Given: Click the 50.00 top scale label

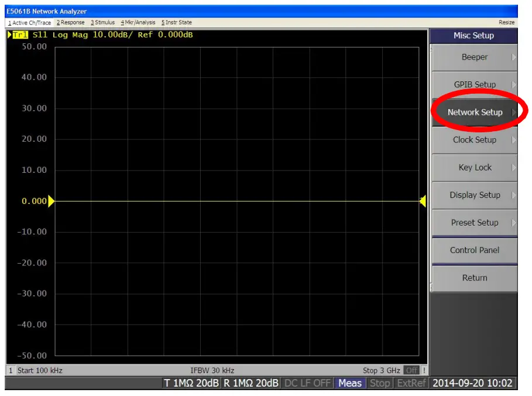Looking at the screenshot, I should coord(35,46).
